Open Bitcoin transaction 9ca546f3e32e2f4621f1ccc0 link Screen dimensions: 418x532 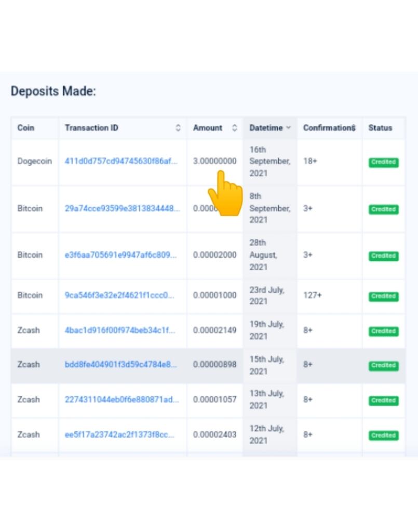[x=119, y=295]
